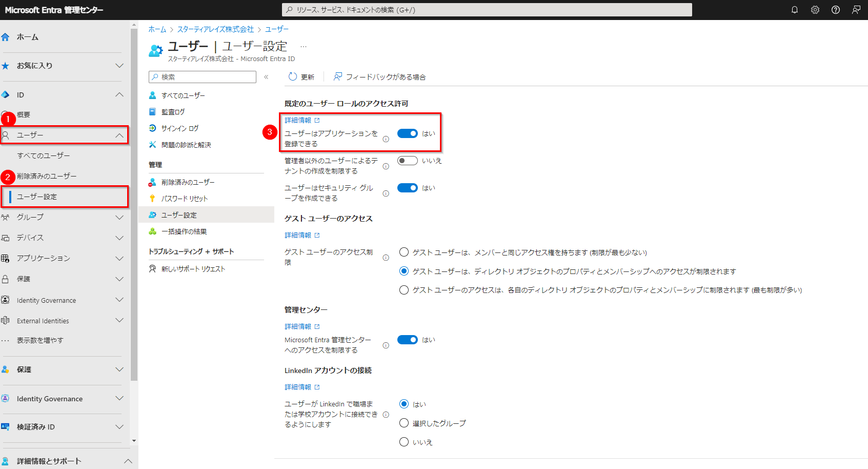The width and height of the screenshot is (868, 469).
Task: Open 削除済みのユーザー in left sidebar
Action: 47,176
